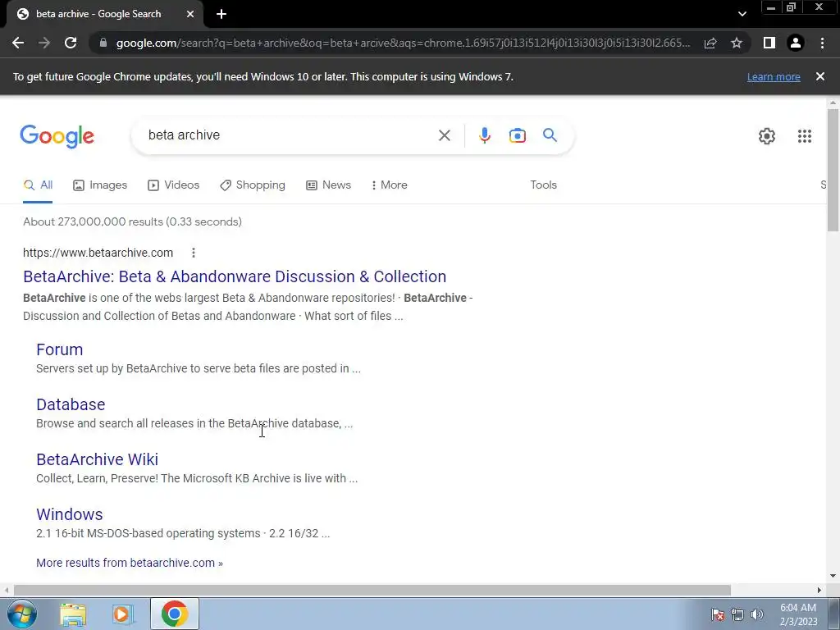The height and width of the screenshot is (630, 840).
Task: Expand the More search categories menu
Action: pyautogui.click(x=390, y=185)
